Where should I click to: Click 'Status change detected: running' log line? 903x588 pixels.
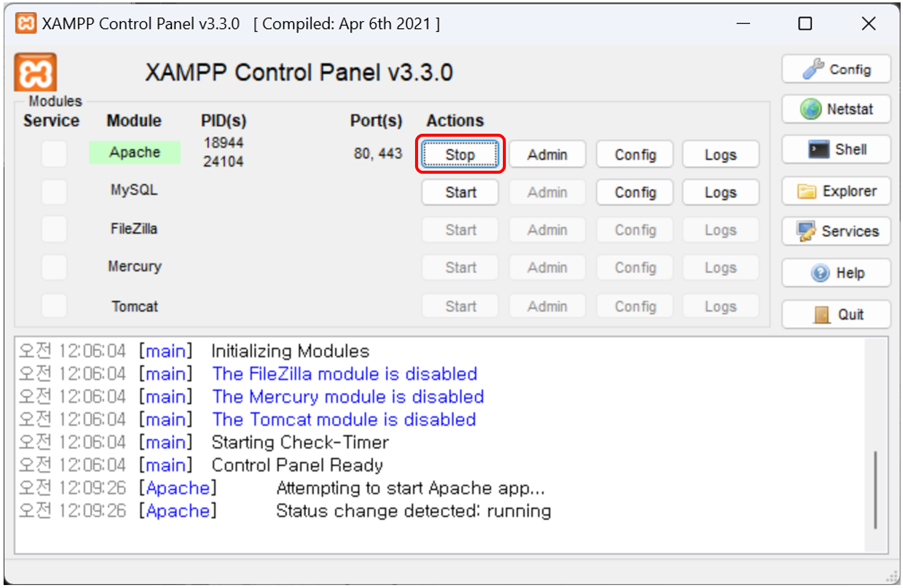click(413, 511)
